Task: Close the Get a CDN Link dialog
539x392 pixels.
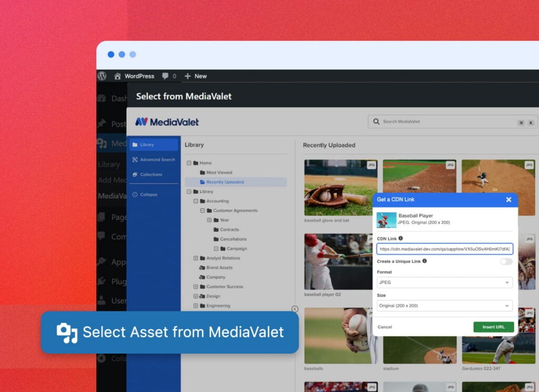Action: 509,199
